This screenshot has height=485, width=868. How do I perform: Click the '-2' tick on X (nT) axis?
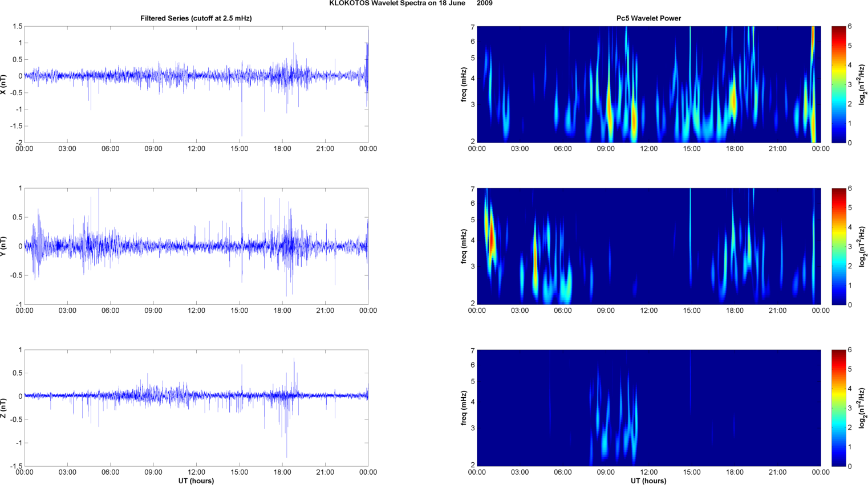pyautogui.click(x=19, y=142)
